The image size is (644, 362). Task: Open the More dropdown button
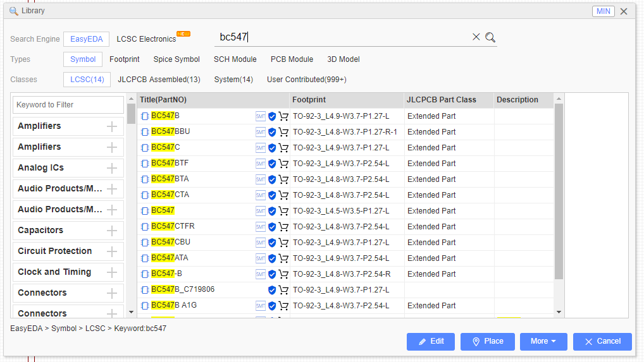543,342
